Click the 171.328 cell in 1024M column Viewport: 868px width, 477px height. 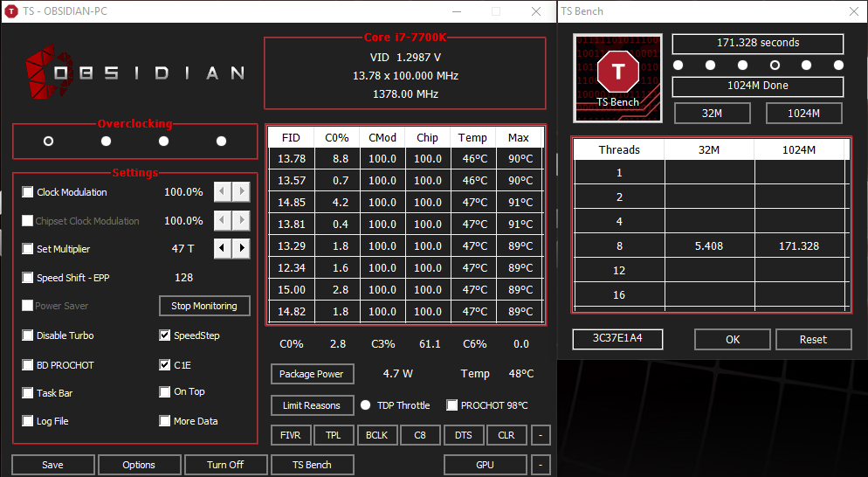(799, 246)
